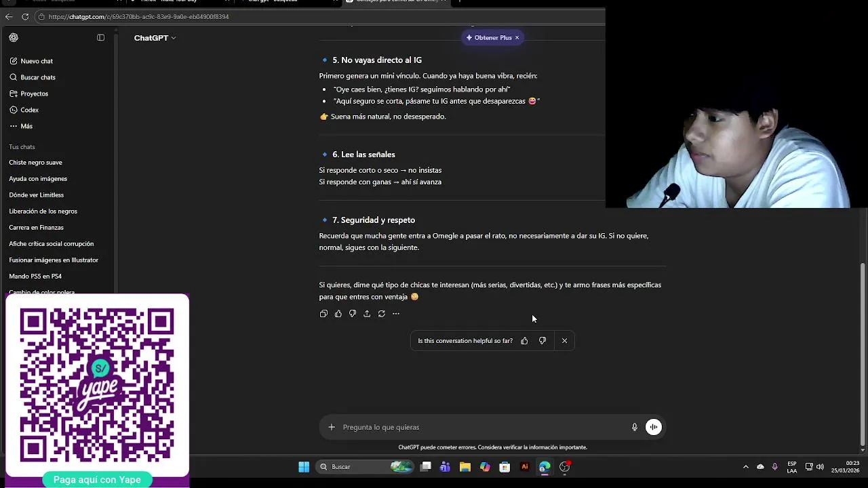Viewport: 868px width, 488px height.
Task: Collapse the Tus chats section
Action: (x=22, y=147)
